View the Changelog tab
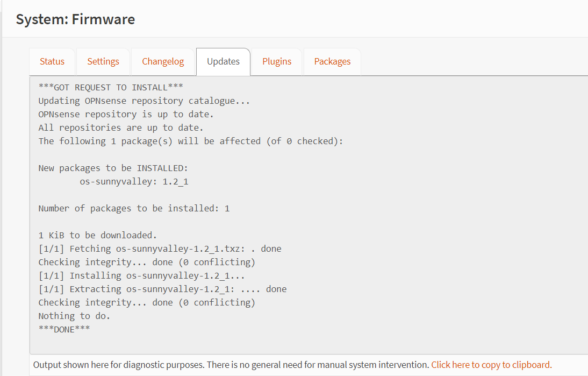Image resolution: width=588 pixels, height=376 pixels. pyautogui.click(x=163, y=61)
